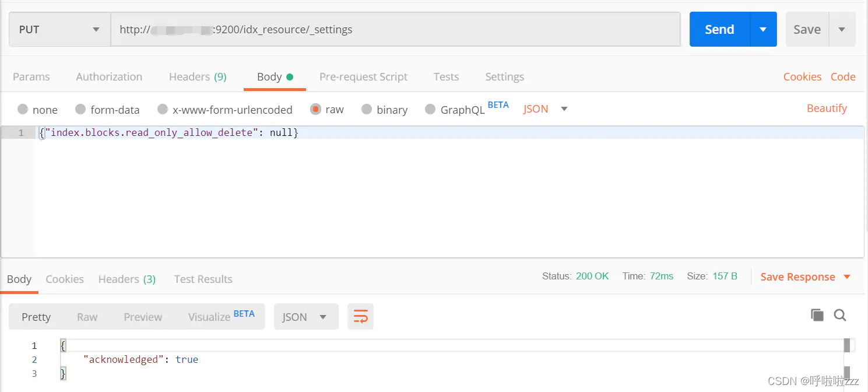The image size is (868, 392).
Task: Beautify the request body JSON
Action: point(827,108)
